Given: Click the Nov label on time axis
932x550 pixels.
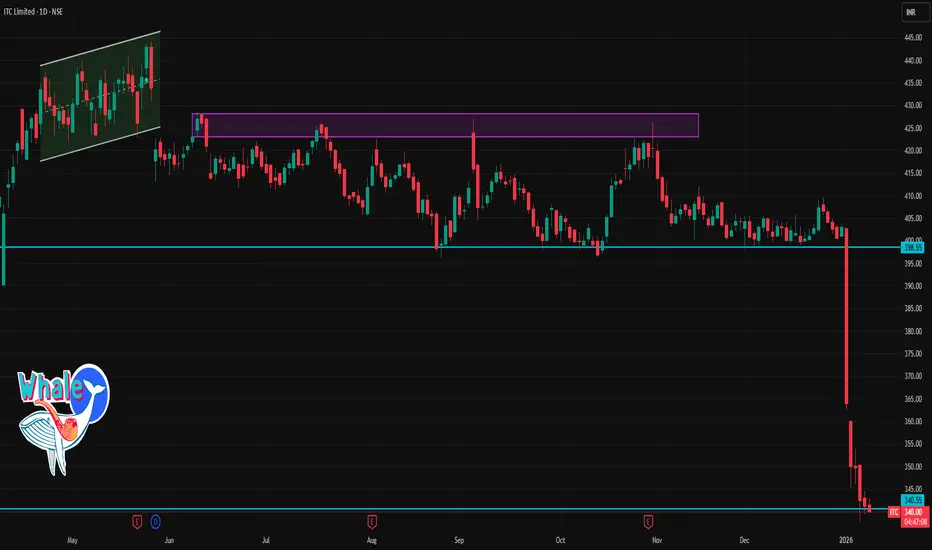Looking at the screenshot, I should 657,540.
